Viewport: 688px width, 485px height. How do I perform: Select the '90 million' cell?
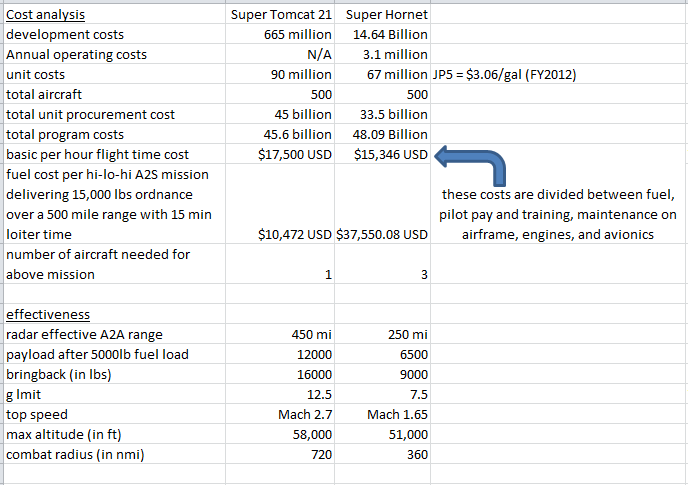pyautogui.click(x=280, y=74)
